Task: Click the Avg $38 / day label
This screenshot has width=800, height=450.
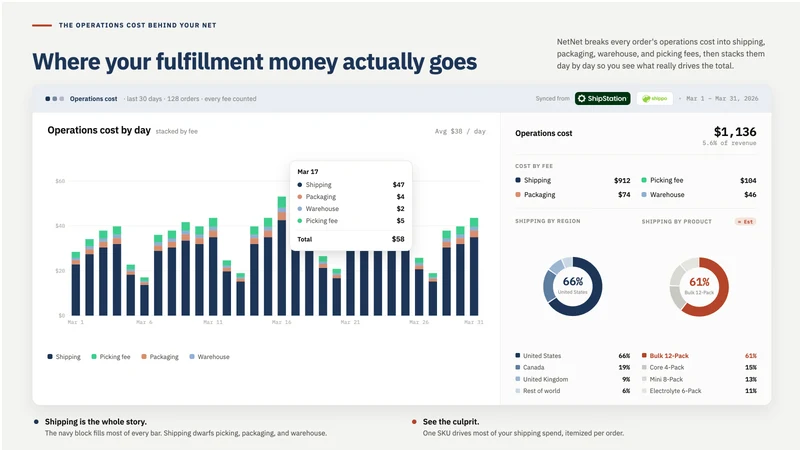Action: pos(460,131)
